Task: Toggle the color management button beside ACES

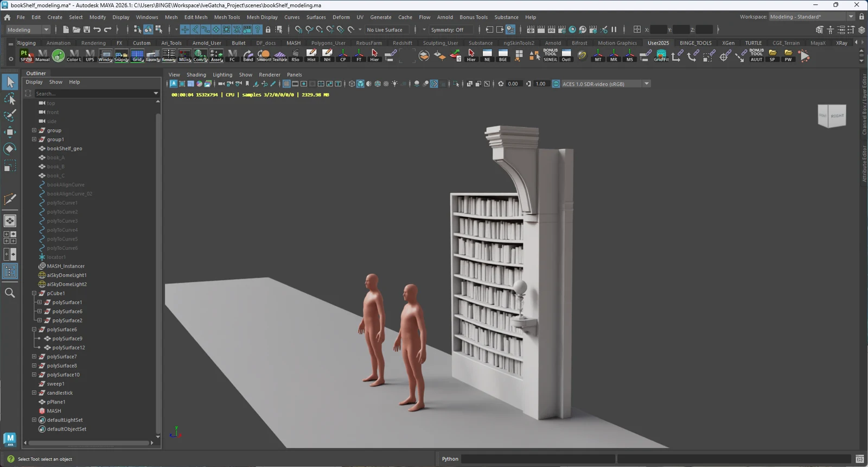Action: [x=556, y=84]
